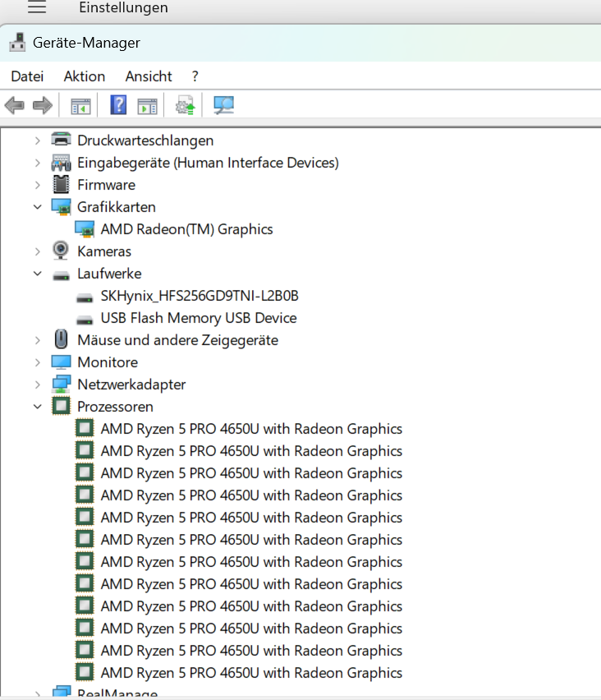This screenshot has width=601, height=700.
Task: Select the sixth AMD Ryzen 5 PRO entry text
Action: 251,540
